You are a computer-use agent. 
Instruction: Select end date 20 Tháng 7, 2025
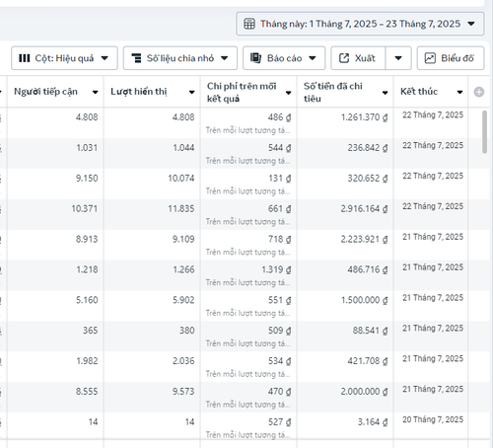[x=433, y=419]
